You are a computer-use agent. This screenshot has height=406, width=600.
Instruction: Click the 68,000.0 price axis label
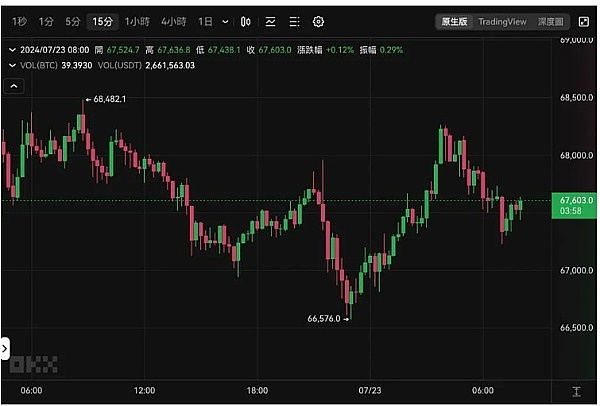coord(576,155)
